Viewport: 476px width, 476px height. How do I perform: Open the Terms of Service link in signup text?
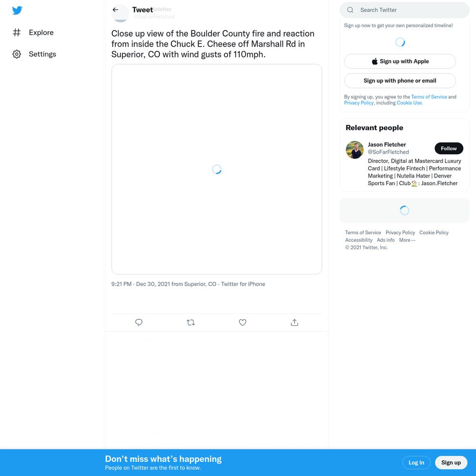(429, 97)
